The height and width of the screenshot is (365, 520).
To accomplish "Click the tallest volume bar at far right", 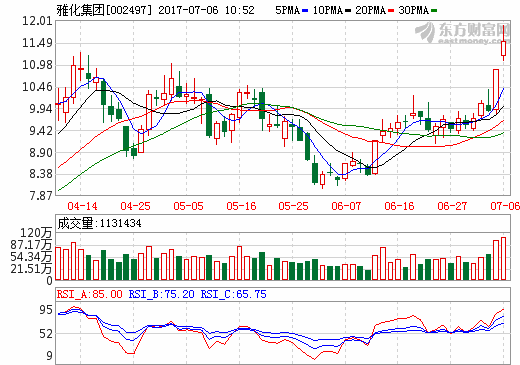I will tap(503, 259).
